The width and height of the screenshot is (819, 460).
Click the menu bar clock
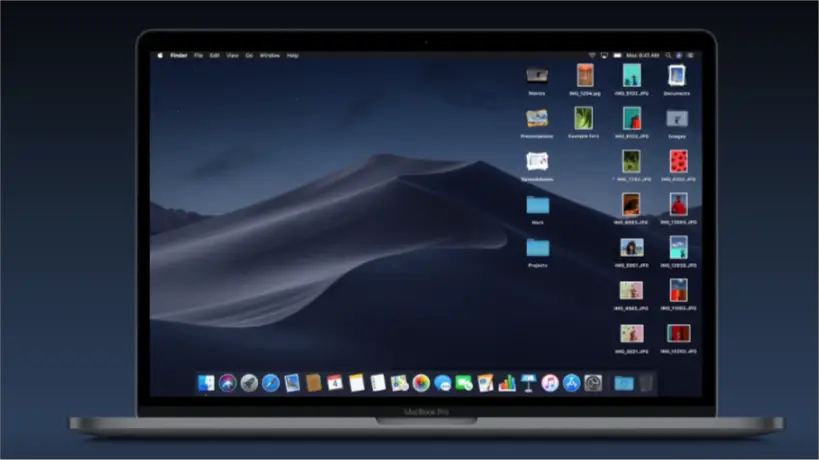click(x=642, y=55)
